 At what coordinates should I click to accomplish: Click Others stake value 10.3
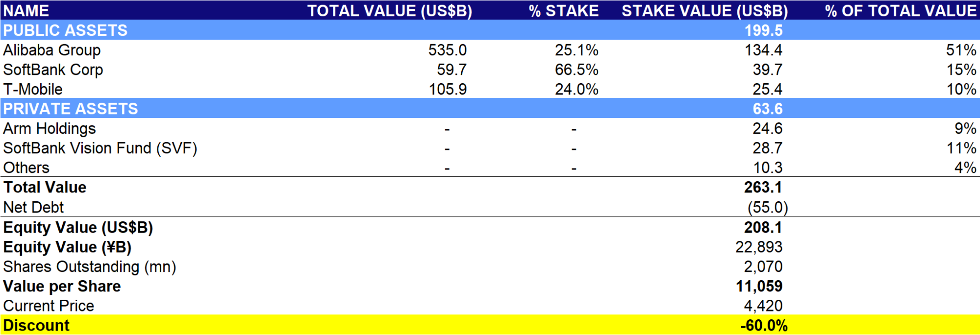pyautogui.click(x=768, y=167)
